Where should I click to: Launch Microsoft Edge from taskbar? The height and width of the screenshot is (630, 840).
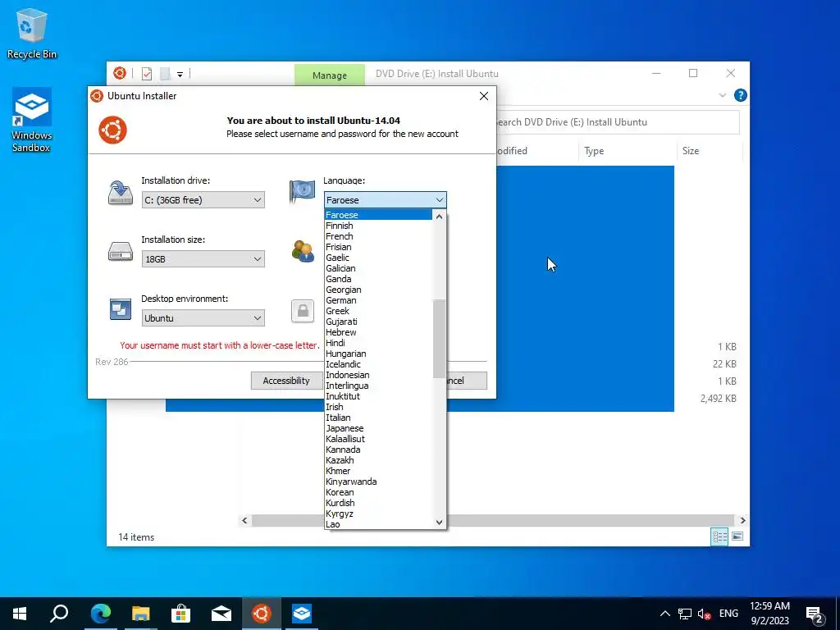point(100,614)
